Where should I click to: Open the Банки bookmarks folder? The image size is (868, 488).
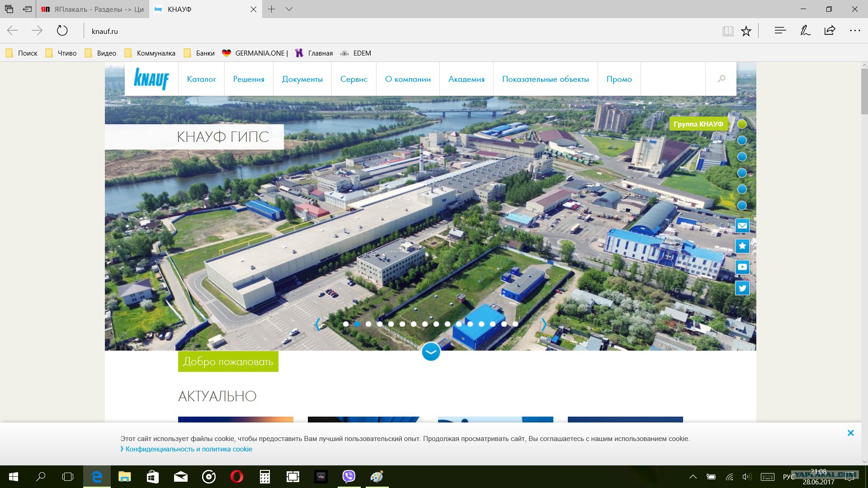click(x=199, y=53)
